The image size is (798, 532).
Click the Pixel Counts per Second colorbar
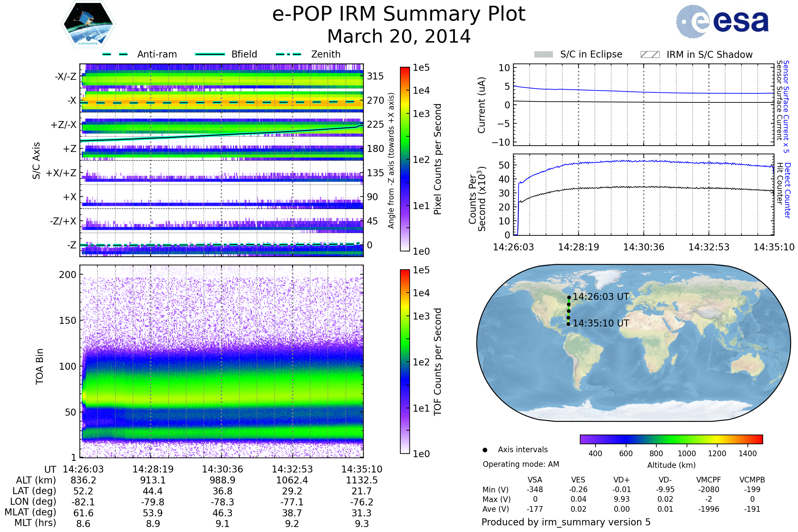[x=405, y=160]
